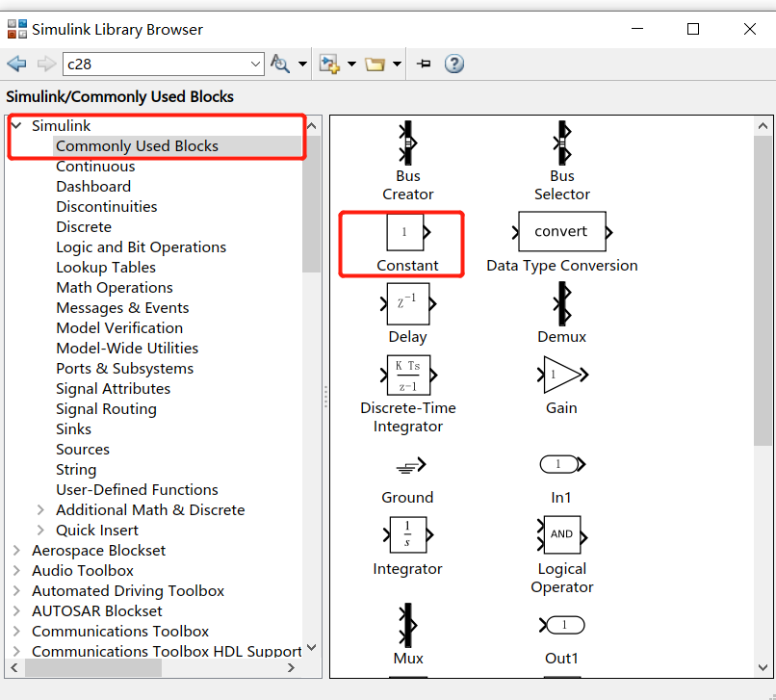Select the Logical Operator block
The width and height of the screenshot is (776, 700).
tap(561, 556)
